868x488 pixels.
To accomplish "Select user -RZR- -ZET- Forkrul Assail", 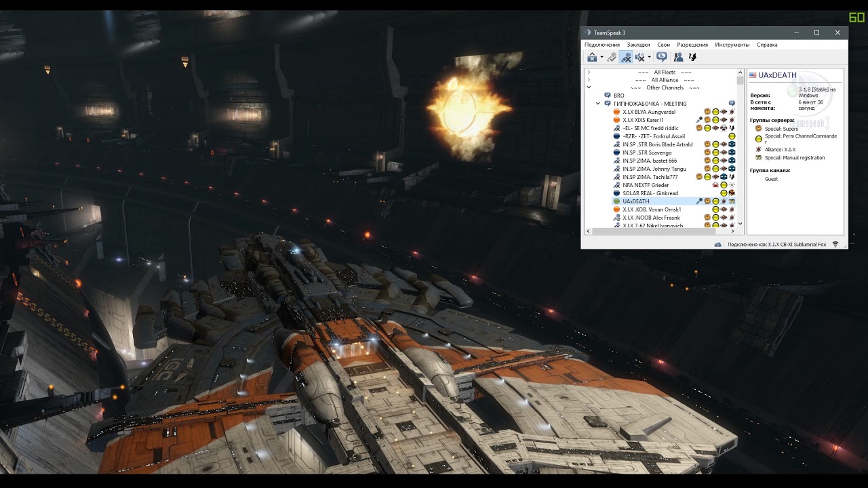I will coord(654,136).
